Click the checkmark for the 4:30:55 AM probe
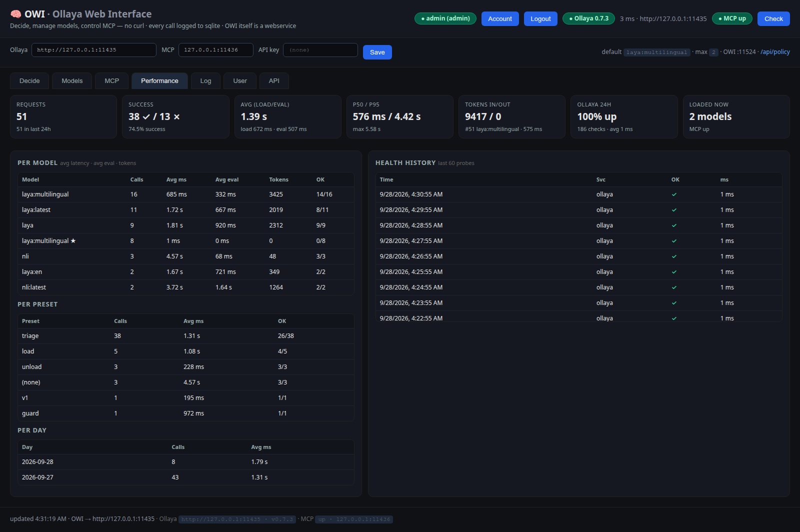The image size is (800, 532). tap(674, 194)
